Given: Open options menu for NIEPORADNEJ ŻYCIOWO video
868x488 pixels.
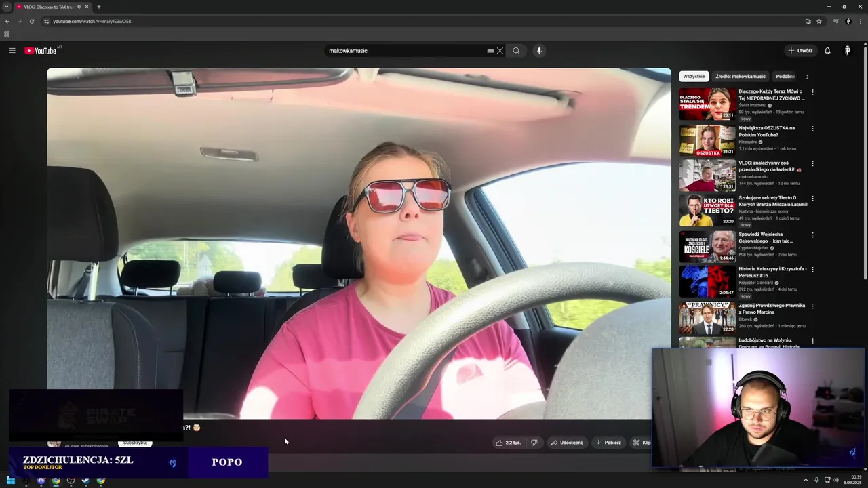Looking at the screenshot, I should click(x=812, y=92).
